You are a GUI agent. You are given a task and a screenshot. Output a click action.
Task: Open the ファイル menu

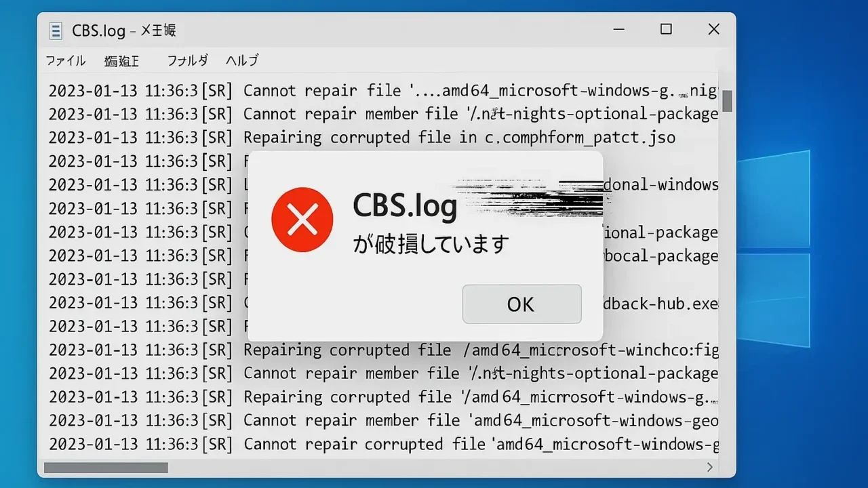click(66, 61)
